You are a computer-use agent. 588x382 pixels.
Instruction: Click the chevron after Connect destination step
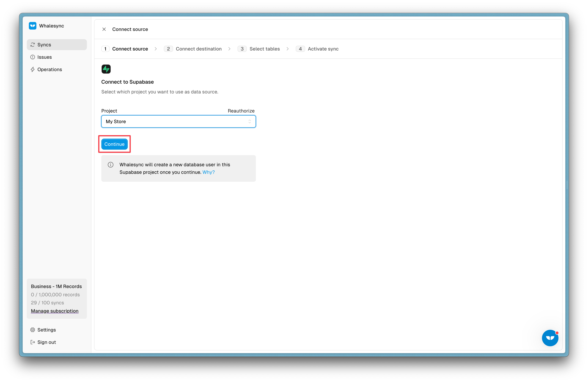(x=229, y=49)
